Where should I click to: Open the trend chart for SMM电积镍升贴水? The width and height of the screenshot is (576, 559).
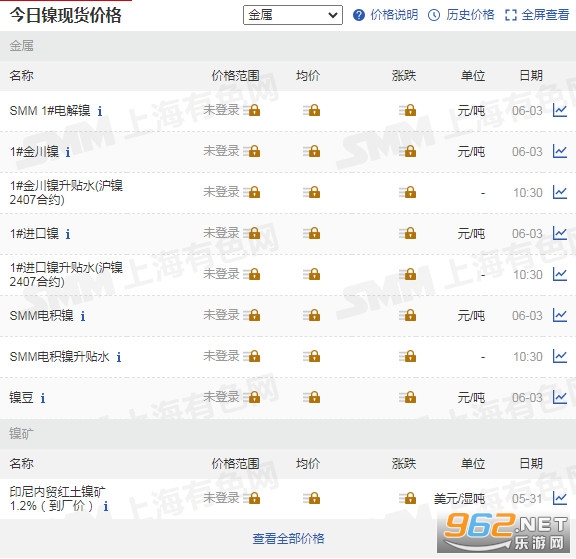560,356
